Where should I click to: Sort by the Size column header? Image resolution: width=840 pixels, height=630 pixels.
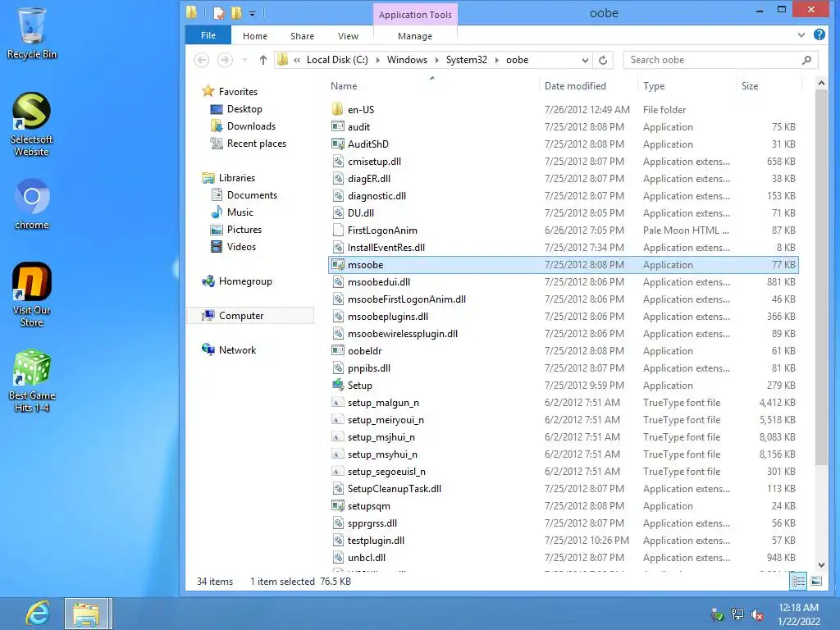pos(750,85)
